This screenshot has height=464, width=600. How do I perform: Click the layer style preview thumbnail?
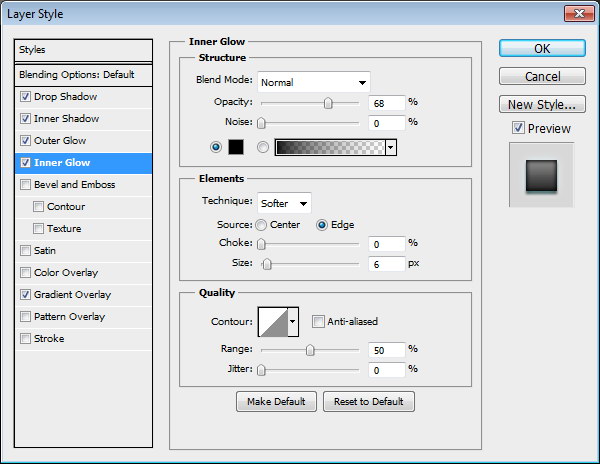click(541, 175)
